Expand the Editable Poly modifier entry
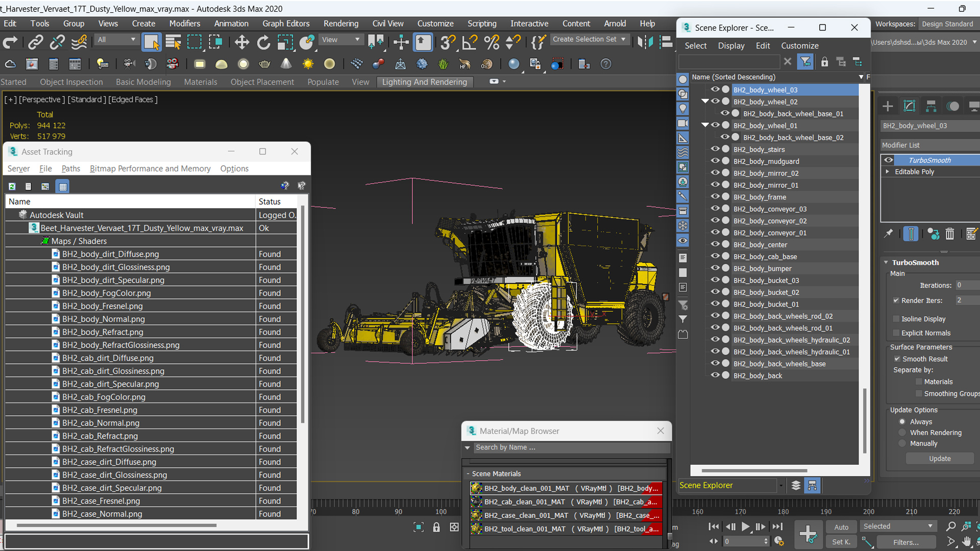This screenshot has height=551, width=980. (x=888, y=172)
